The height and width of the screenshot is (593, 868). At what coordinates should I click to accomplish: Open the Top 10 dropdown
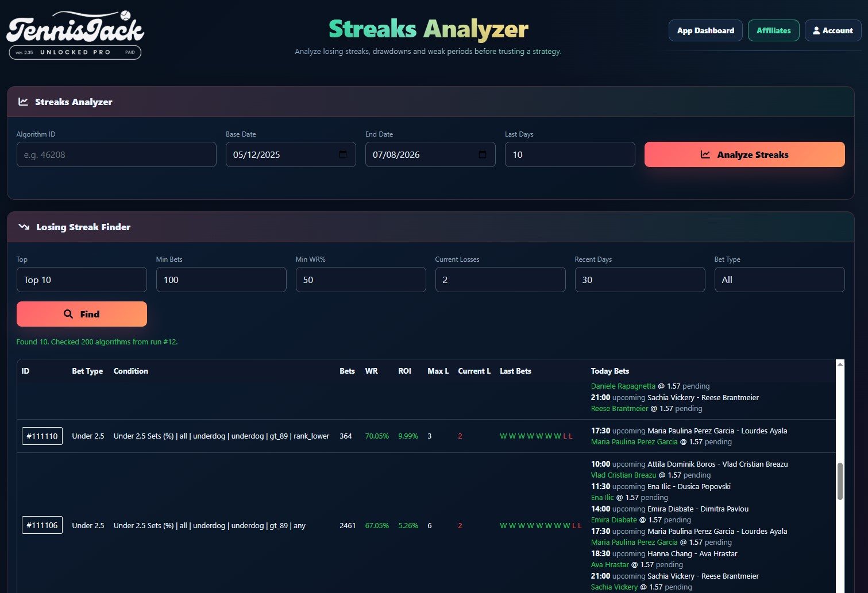point(82,280)
